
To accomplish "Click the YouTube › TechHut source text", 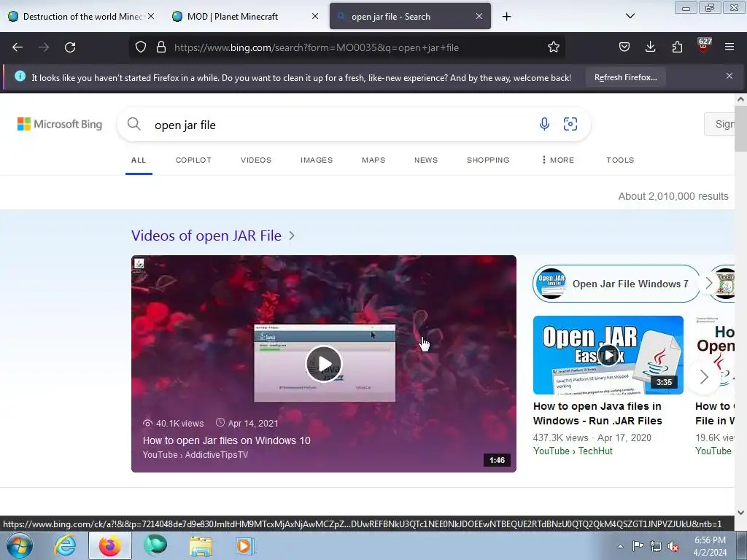I will point(573,451).
